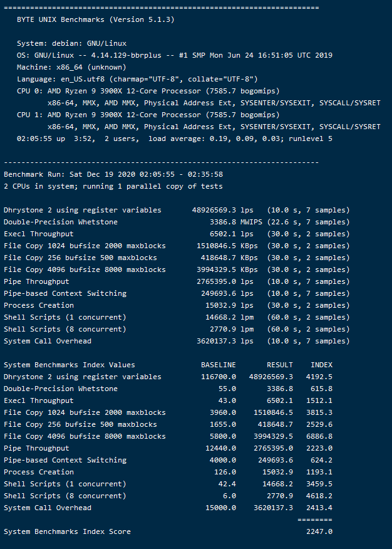Select the File Copy 4096 index 6886.8
Viewport: 392px width, 549px height.
(319, 436)
